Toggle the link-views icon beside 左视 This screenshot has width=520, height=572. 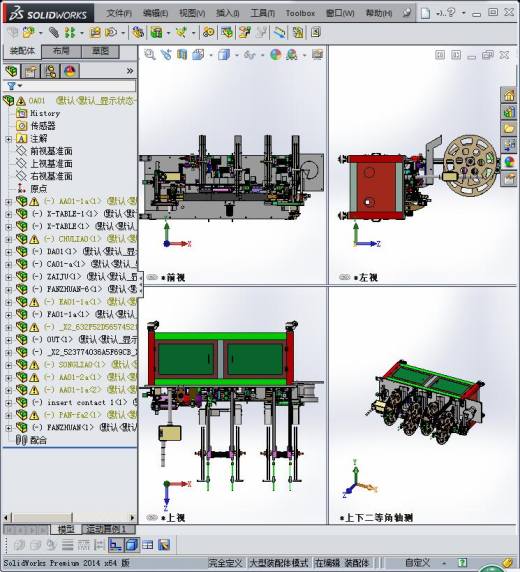(345, 277)
